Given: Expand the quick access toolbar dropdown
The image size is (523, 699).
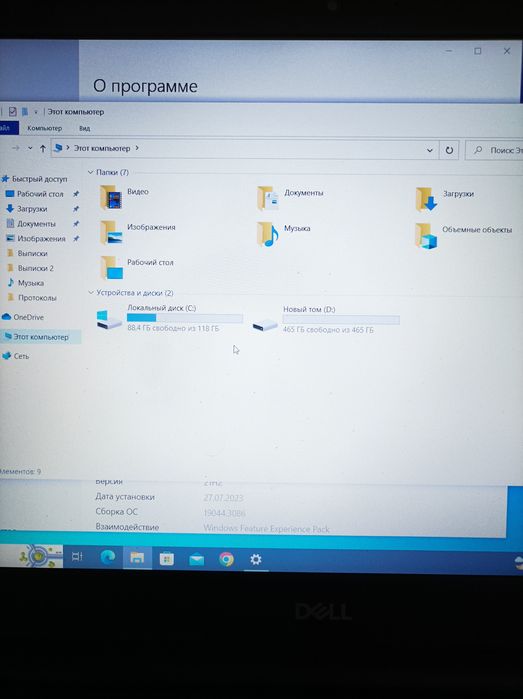Looking at the screenshot, I should tap(36, 112).
